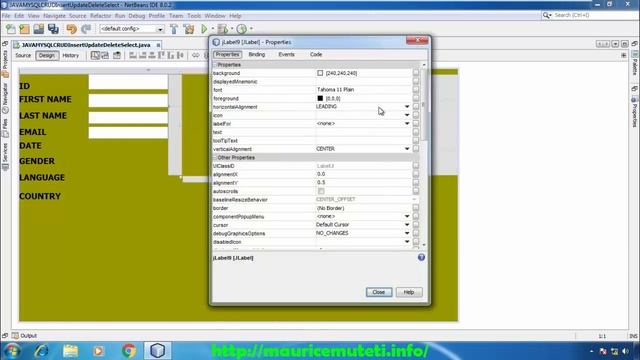Image resolution: width=640 pixels, height=360 pixels.
Task: Collapse the Other Properties section
Action: [x=215, y=158]
